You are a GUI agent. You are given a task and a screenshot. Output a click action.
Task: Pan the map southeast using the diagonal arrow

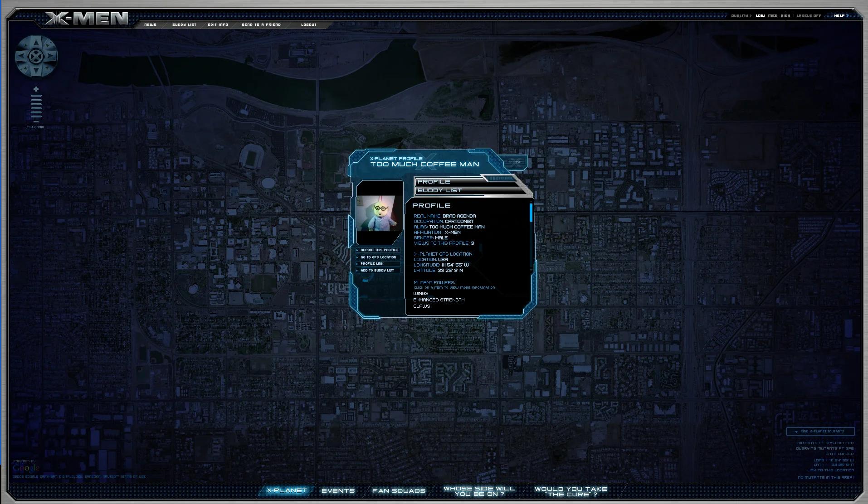[47, 67]
